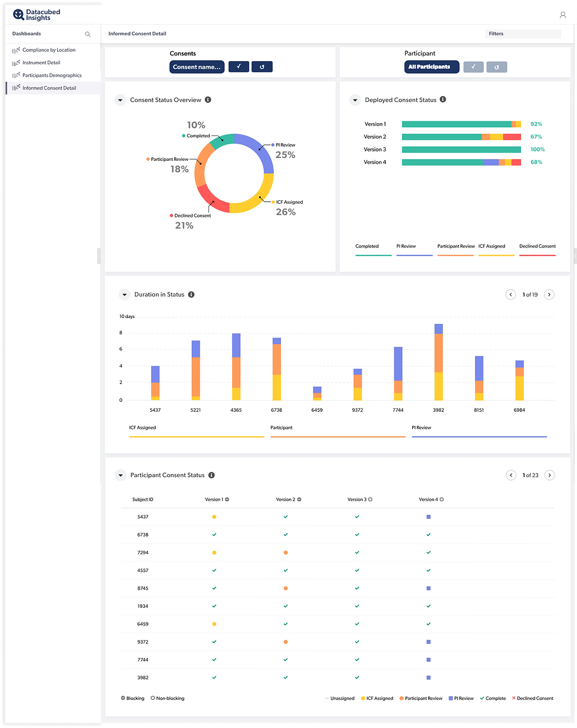
Task: Collapse the Participant Consent Status panel
Action: pyautogui.click(x=120, y=475)
